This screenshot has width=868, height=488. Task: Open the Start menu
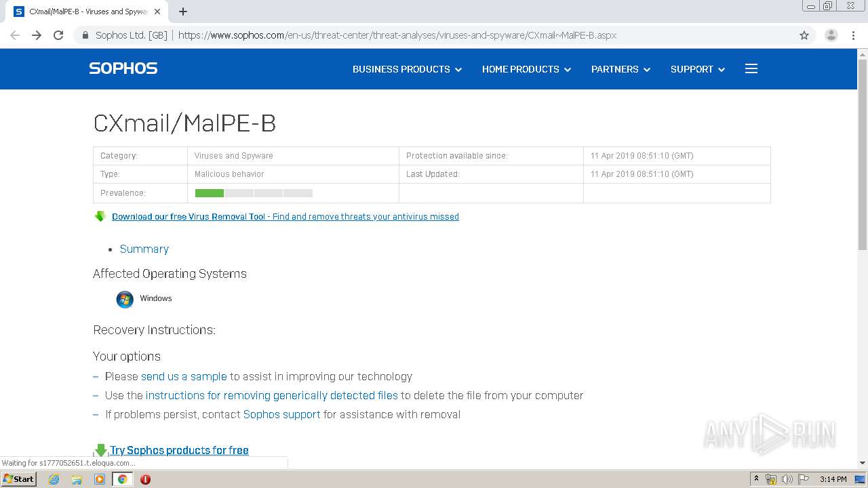[19, 479]
